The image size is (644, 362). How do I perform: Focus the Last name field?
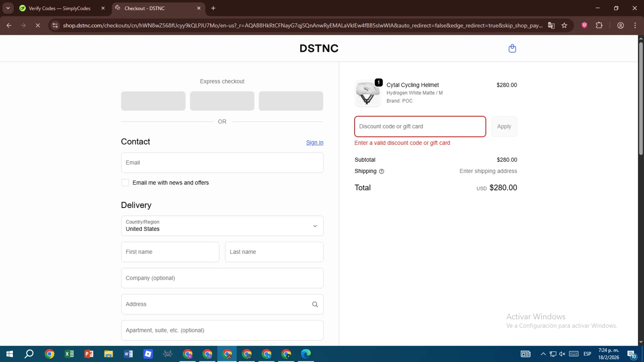[274, 252]
